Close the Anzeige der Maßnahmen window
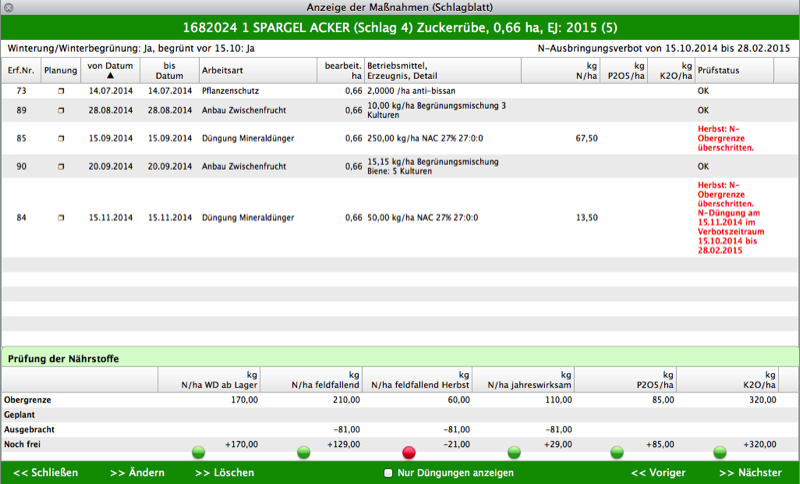The height and width of the screenshot is (484, 800). pos(8,7)
